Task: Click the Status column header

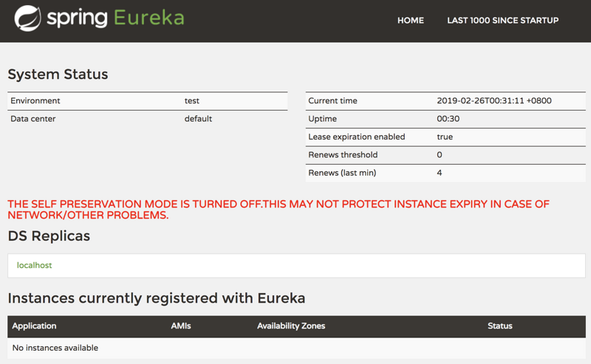Action: pos(500,326)
